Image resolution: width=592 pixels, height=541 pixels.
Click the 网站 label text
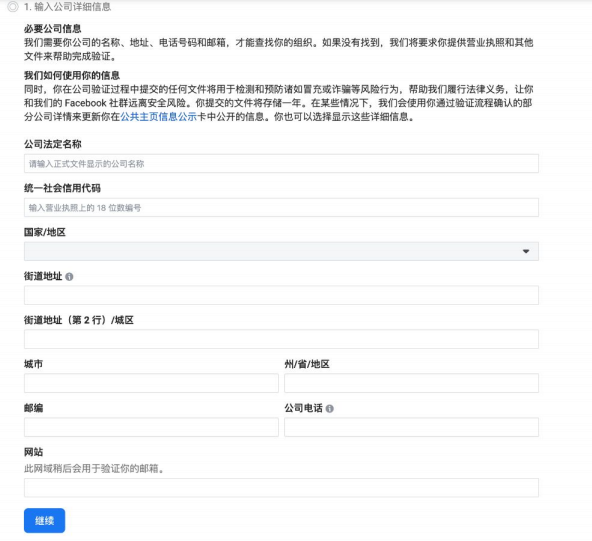click(x=34, y=452)
